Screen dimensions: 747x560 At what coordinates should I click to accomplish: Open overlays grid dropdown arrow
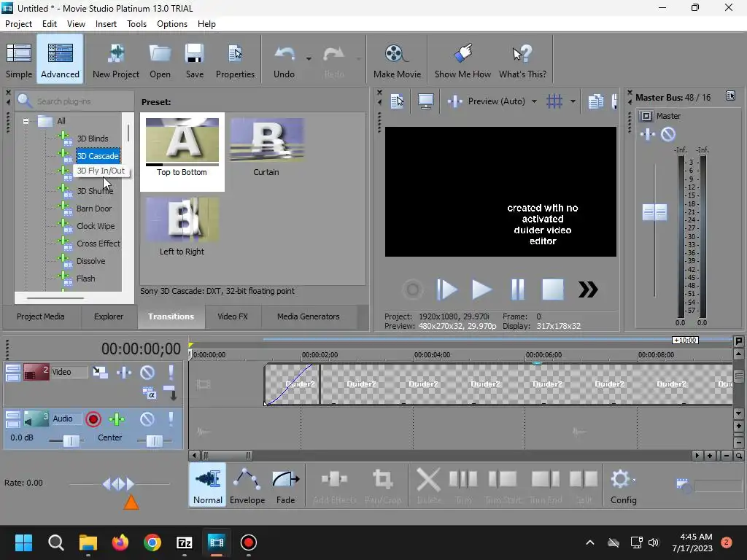tap(573, 101)
